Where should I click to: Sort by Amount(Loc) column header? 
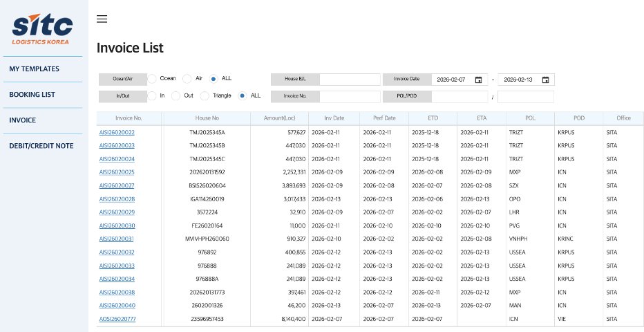pyautogui.click(x=278, y=118)
